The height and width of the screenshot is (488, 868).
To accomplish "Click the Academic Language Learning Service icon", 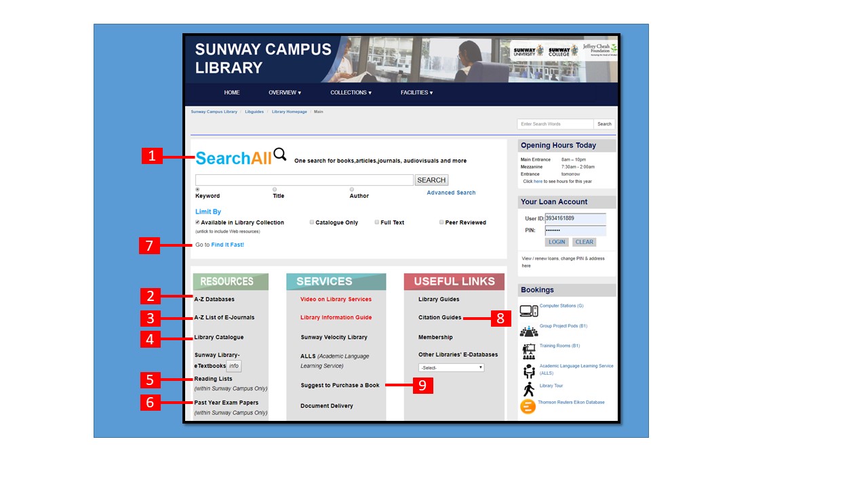I will (x=529, y=371).
